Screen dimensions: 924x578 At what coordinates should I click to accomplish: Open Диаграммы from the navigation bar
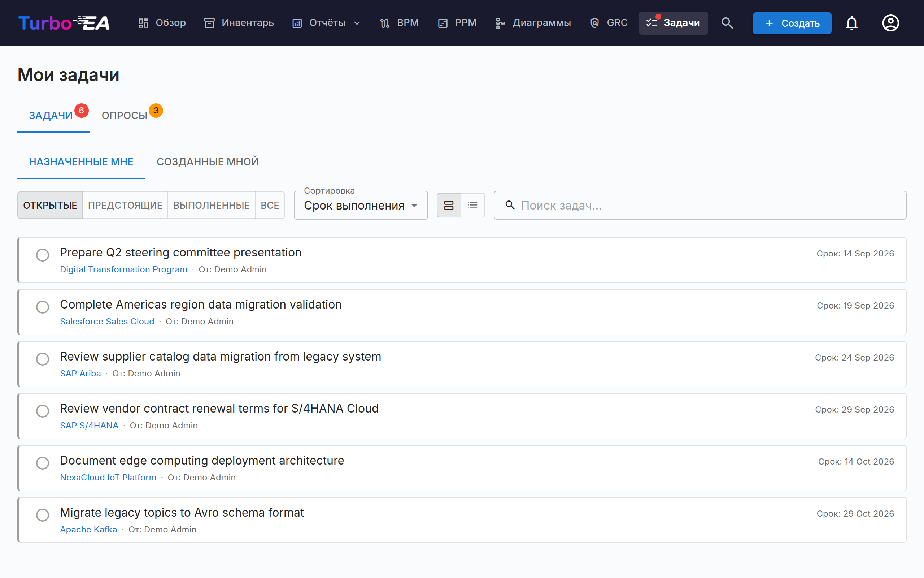click(x=533, y=23)
